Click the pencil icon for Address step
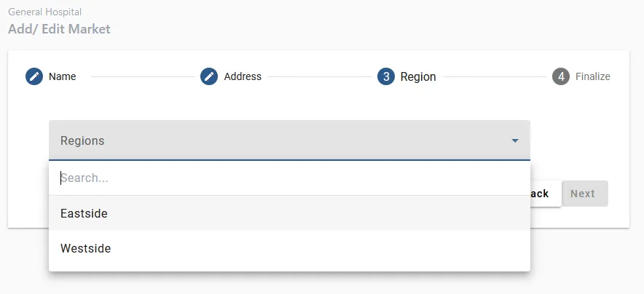The image size is (644, 294). [209, 76]
